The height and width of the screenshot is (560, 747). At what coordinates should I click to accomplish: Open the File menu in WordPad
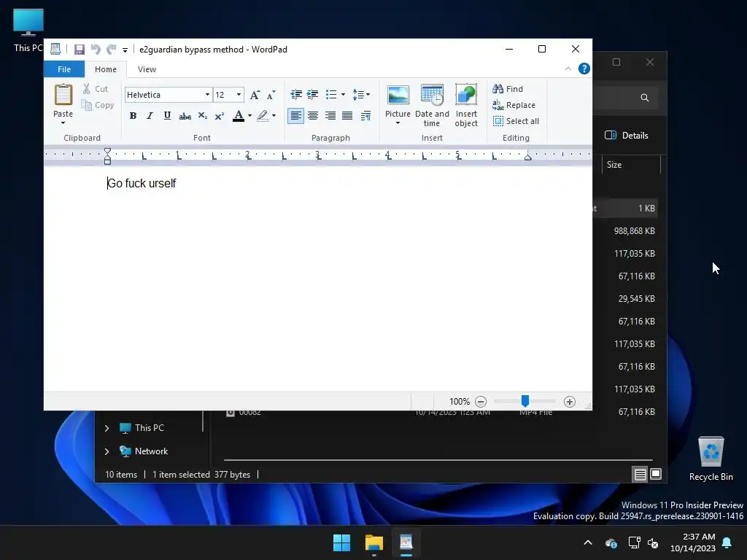64,69
